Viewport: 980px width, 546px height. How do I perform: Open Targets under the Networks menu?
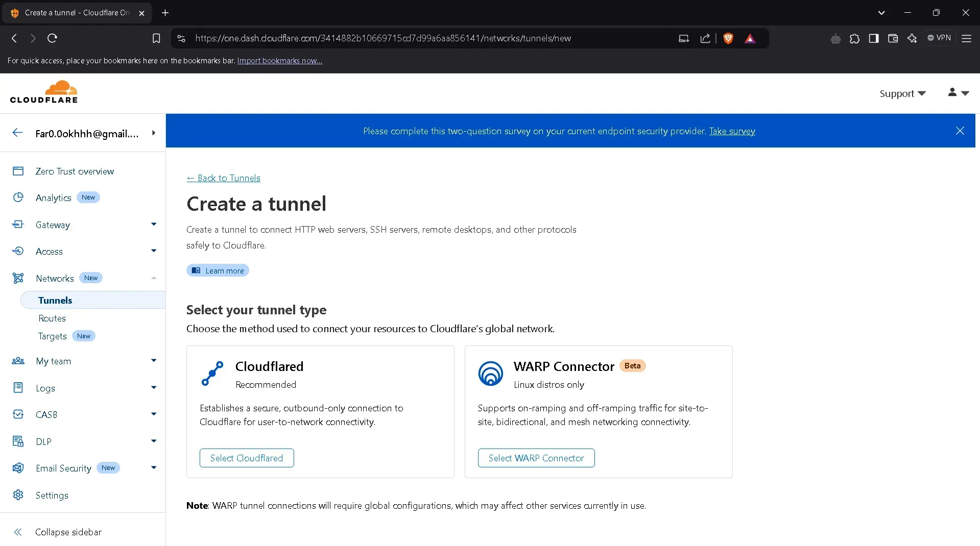point(52,336)
